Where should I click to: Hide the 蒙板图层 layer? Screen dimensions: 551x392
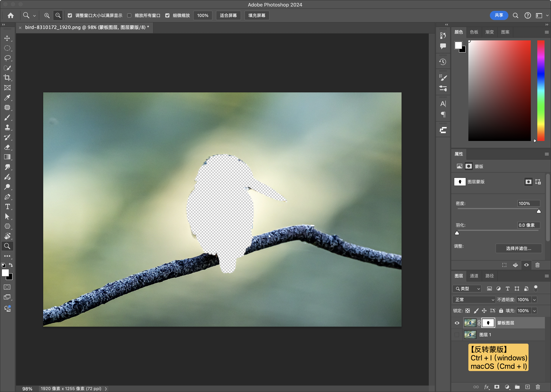click(457, 323)
